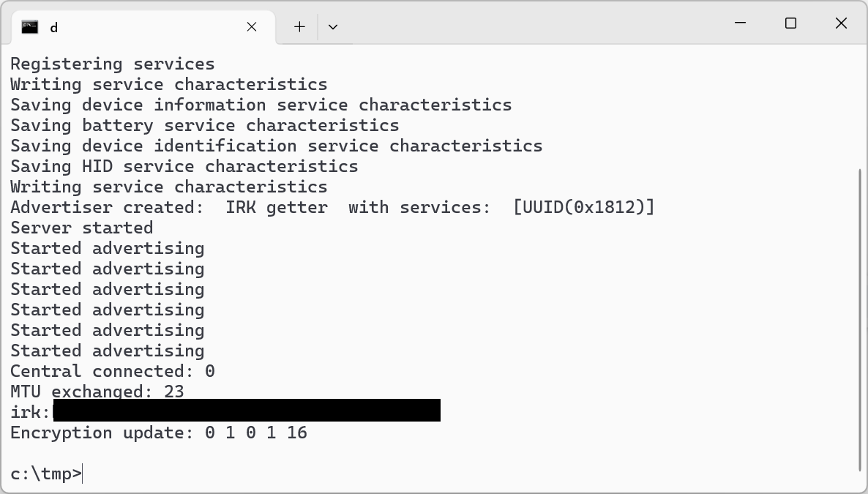Maximize the terminal window
This screenshot has width=868, height=494.
point(790,23)
